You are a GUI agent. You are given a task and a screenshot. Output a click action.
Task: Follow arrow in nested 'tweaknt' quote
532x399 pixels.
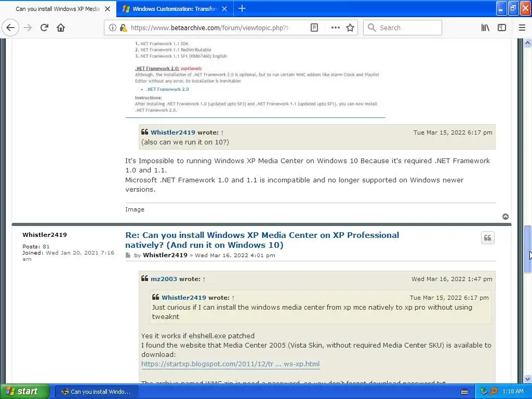233,298
